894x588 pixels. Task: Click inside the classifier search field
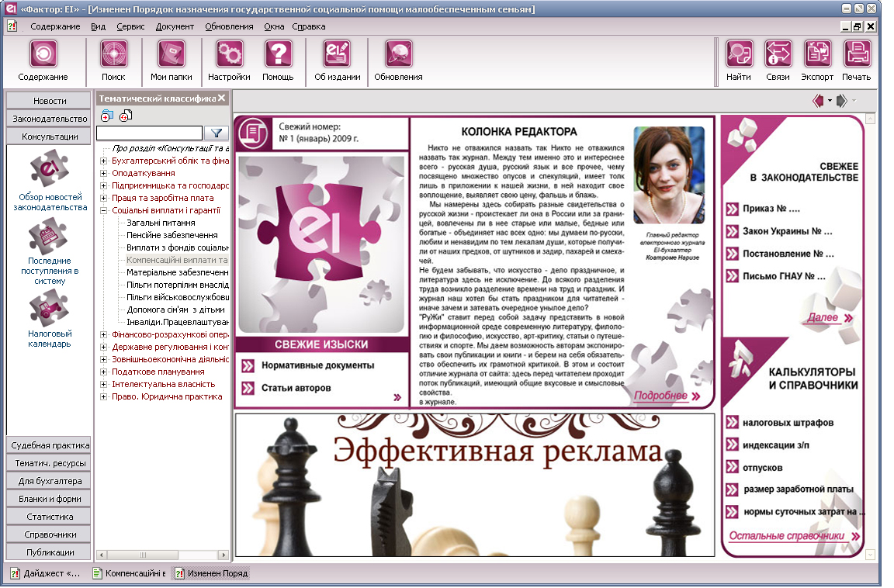point(149,133)
